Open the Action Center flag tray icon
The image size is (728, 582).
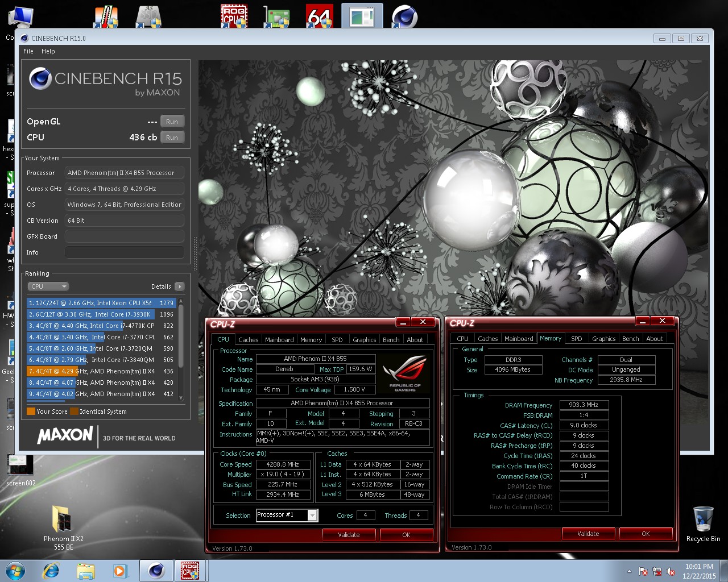tap(643, 571)
